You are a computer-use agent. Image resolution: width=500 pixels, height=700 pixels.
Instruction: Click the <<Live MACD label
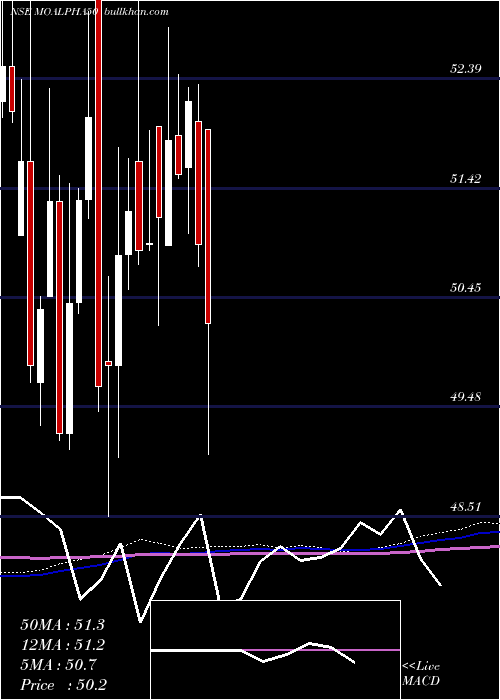(x=421, y=674)
